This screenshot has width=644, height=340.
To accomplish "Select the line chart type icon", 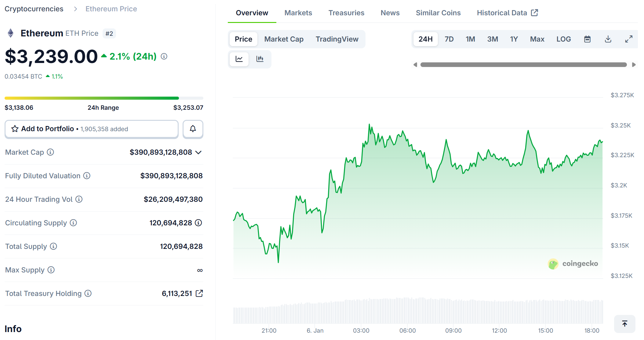I will point(239,59).
